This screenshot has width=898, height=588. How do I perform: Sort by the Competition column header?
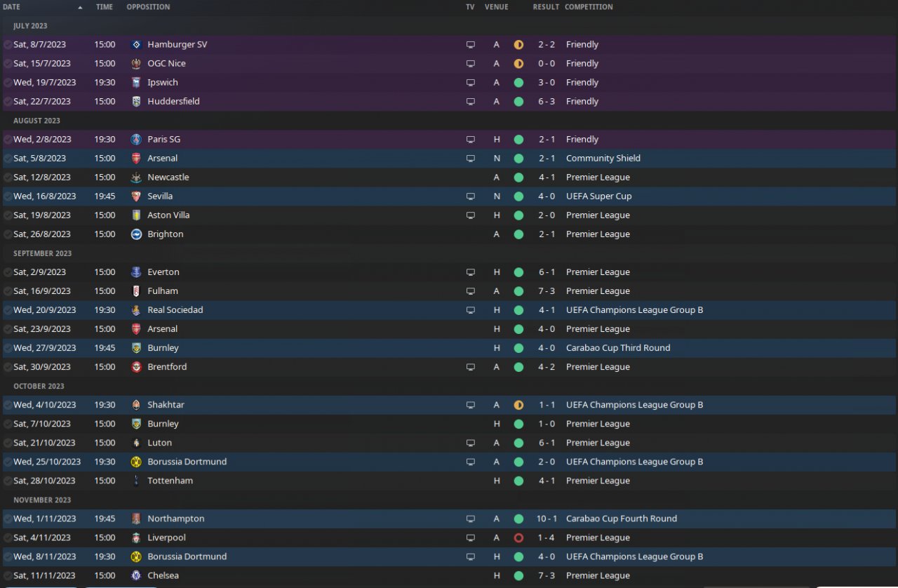(x=589, y=7)
